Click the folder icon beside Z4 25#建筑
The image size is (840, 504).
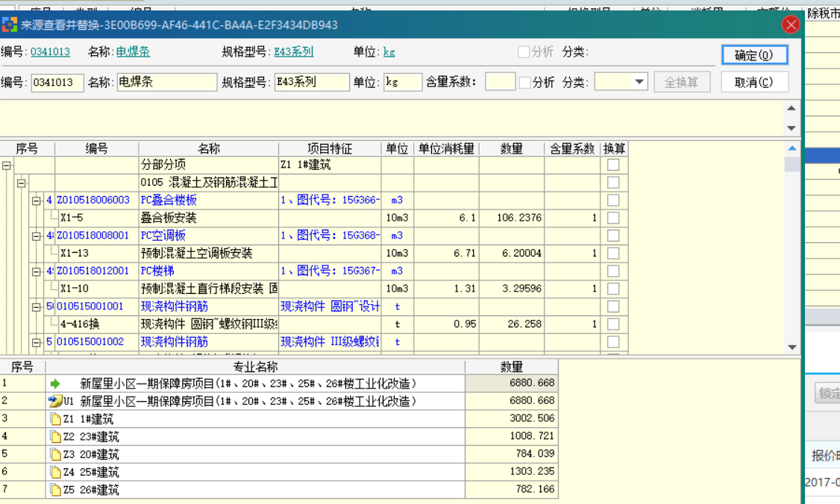pos(55,472)
